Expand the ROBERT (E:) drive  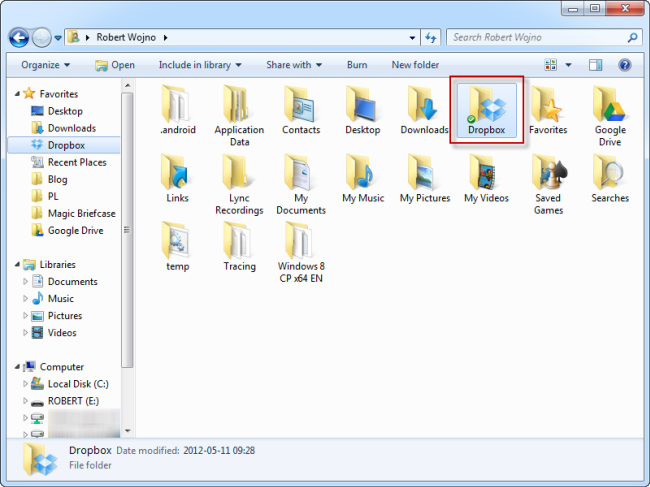[25, 401]
